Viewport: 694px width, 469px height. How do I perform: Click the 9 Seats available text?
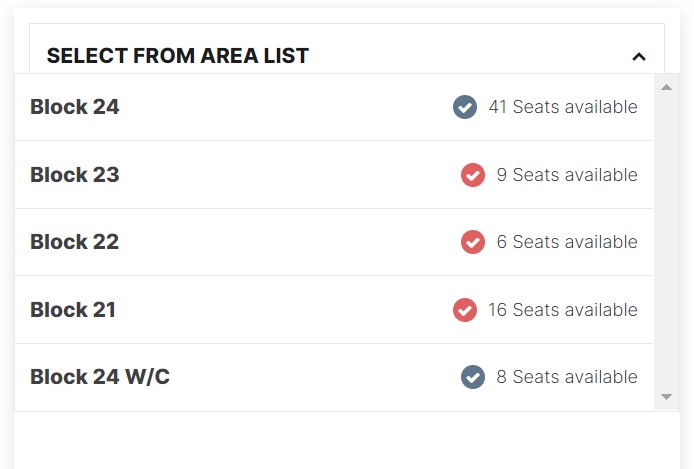pyautogui.click(x=567, y=175)
